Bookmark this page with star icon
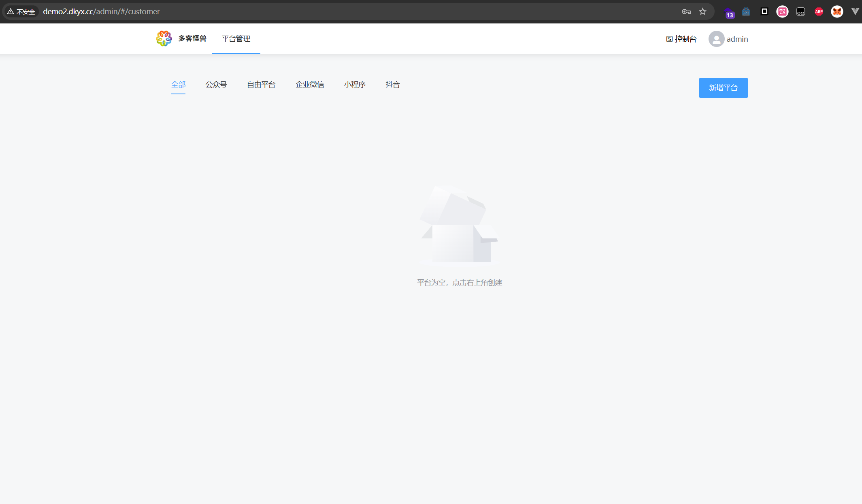Screen dimensions: 862x504 (702, 12)
